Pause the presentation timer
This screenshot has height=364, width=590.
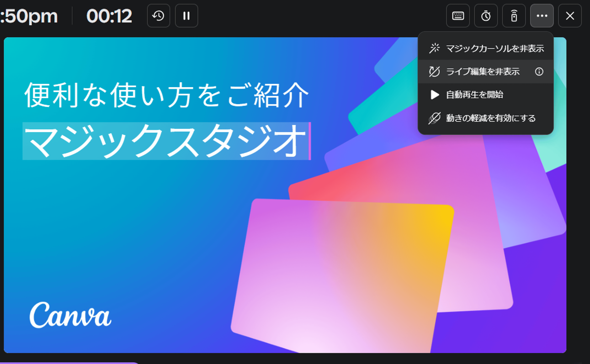pyautogui.click(x=187, y=16)
